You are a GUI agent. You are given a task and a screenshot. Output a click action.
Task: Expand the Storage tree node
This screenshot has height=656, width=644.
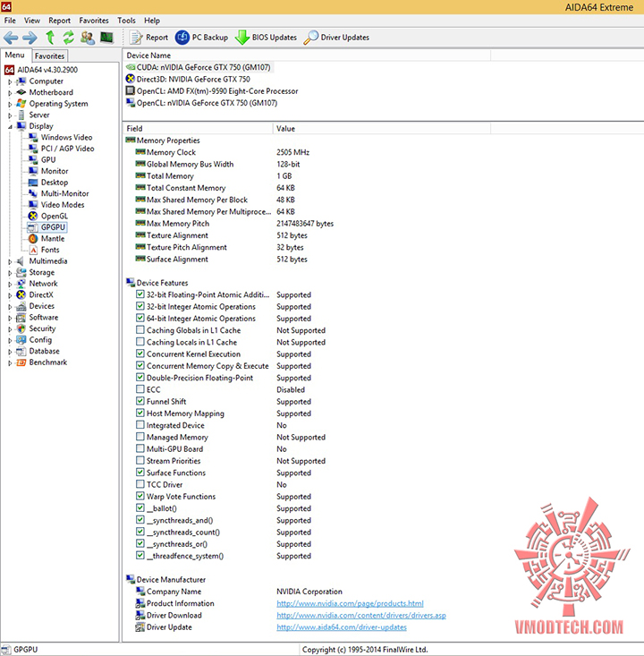tap(10, 273)
